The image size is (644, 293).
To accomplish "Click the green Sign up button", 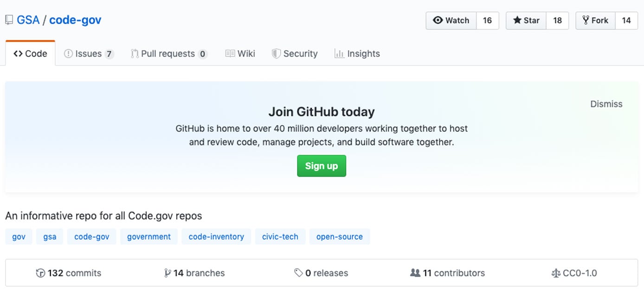I will (322, 166).
